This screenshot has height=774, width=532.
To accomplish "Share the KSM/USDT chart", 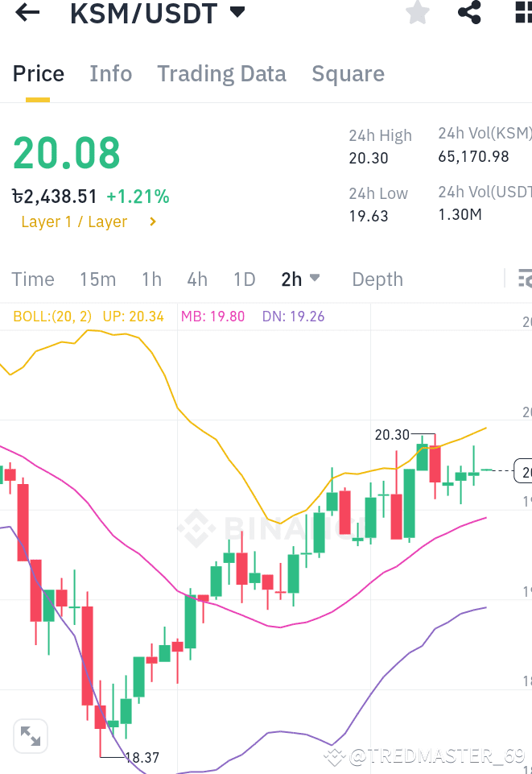I will [x=469, y=13].
